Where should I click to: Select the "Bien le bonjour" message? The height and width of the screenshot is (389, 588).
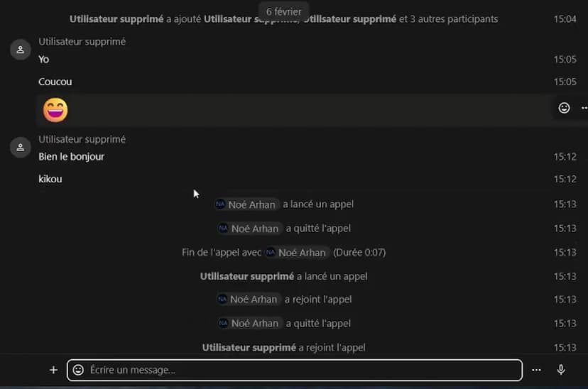[x=71, y=156]
